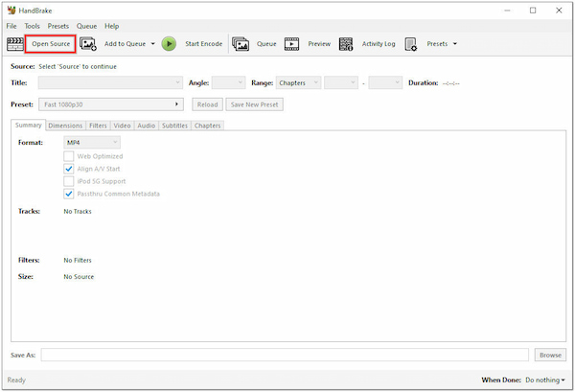
Task: Click the Browse button
Action: [550, 355]
